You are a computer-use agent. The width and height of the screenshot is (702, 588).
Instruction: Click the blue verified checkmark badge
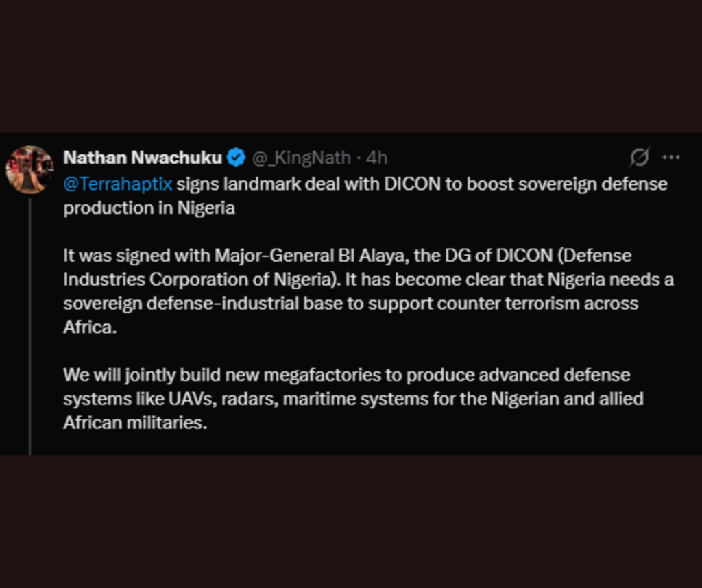(x=236, y=158)
